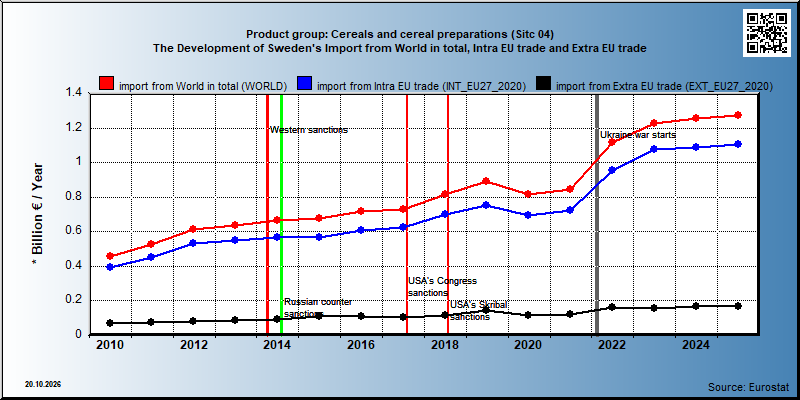Click the QR code in the corner
800x400 pixels.
[769, 33]
